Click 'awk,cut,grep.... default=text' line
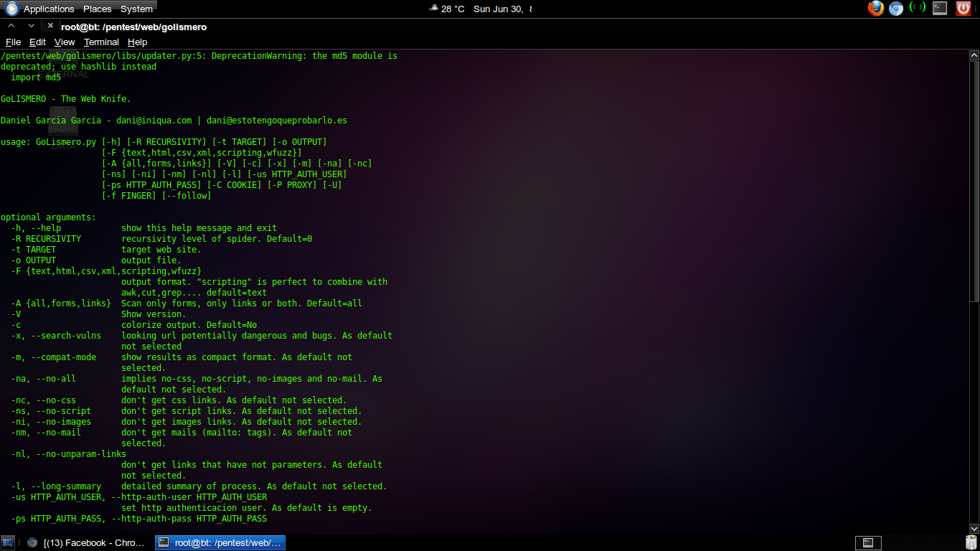This screenshot has height=551, width=980. click(x=194, y=293)
